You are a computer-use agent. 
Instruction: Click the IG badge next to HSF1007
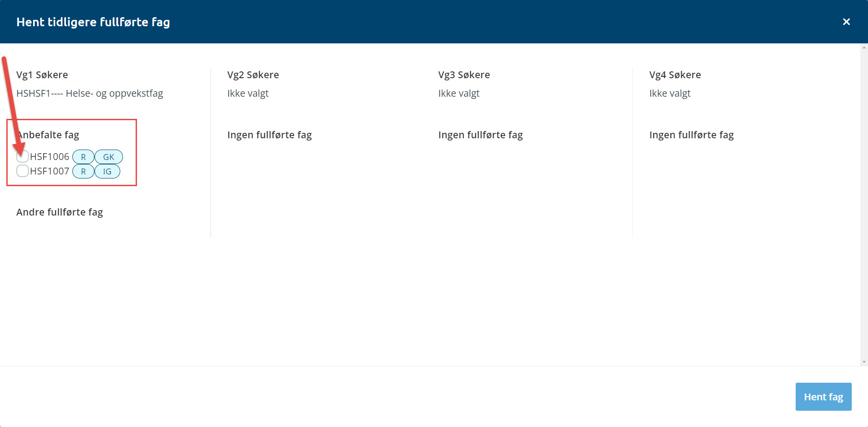tap(107, 171)
